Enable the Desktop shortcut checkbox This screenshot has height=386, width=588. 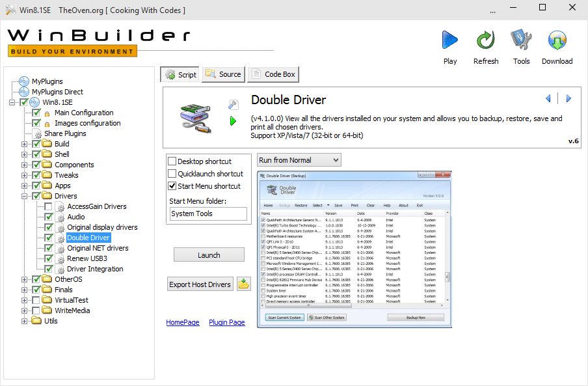tap(172, 161)
